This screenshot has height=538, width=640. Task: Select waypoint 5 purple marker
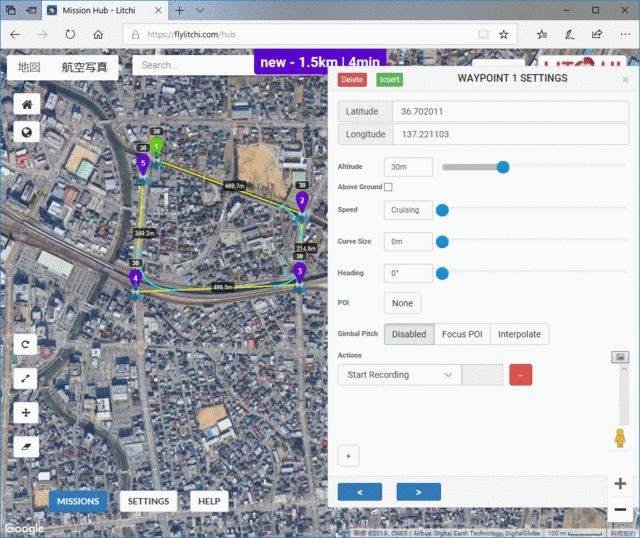pos(143,164)
